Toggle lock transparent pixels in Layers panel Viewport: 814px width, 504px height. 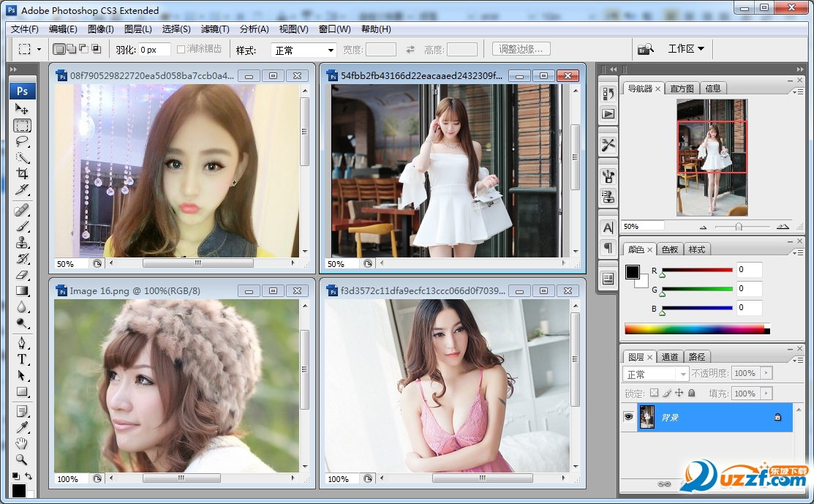[655, 394]
